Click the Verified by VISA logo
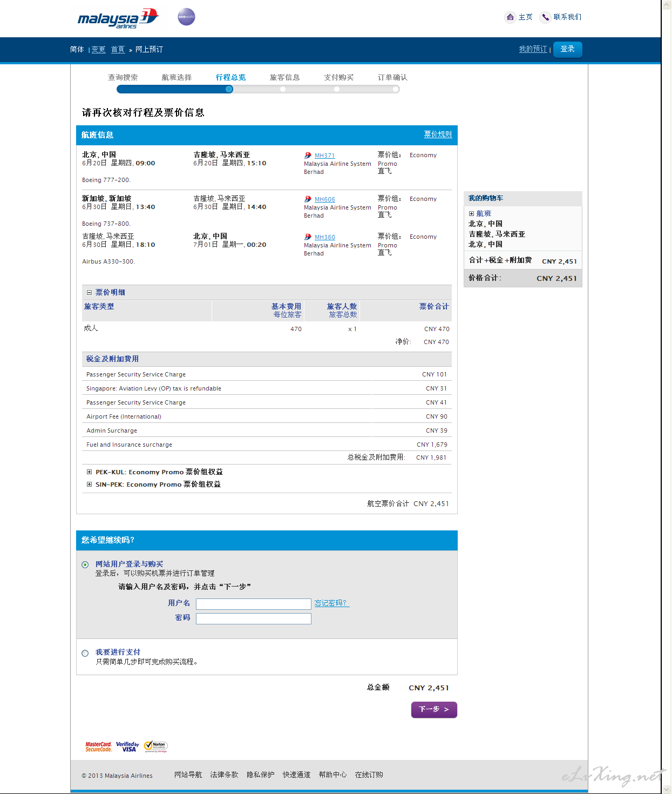 pos(127,746)
